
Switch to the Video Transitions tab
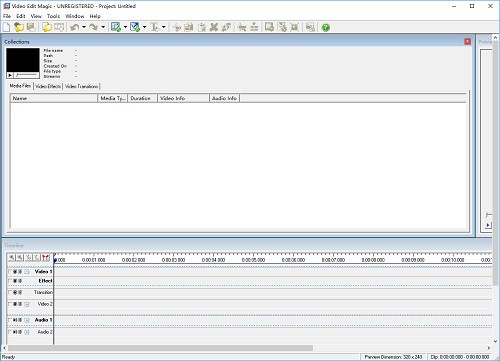click(82, 86)
